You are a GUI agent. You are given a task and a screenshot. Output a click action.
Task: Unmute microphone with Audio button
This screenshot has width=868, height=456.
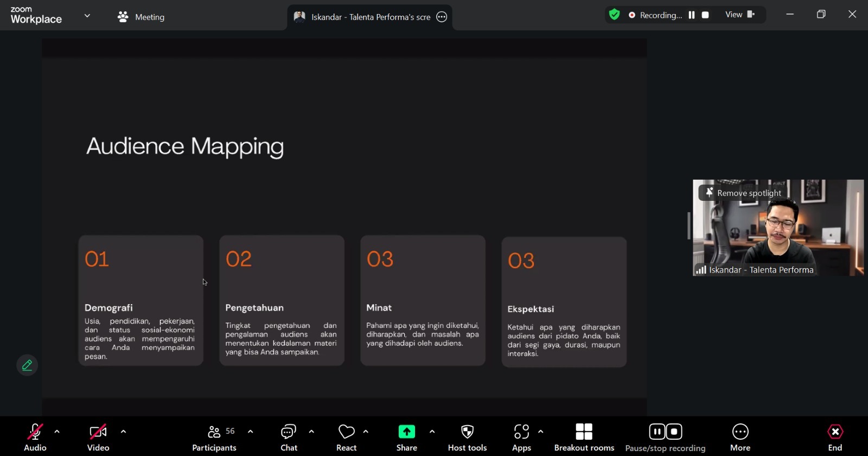tap(35, 438)
